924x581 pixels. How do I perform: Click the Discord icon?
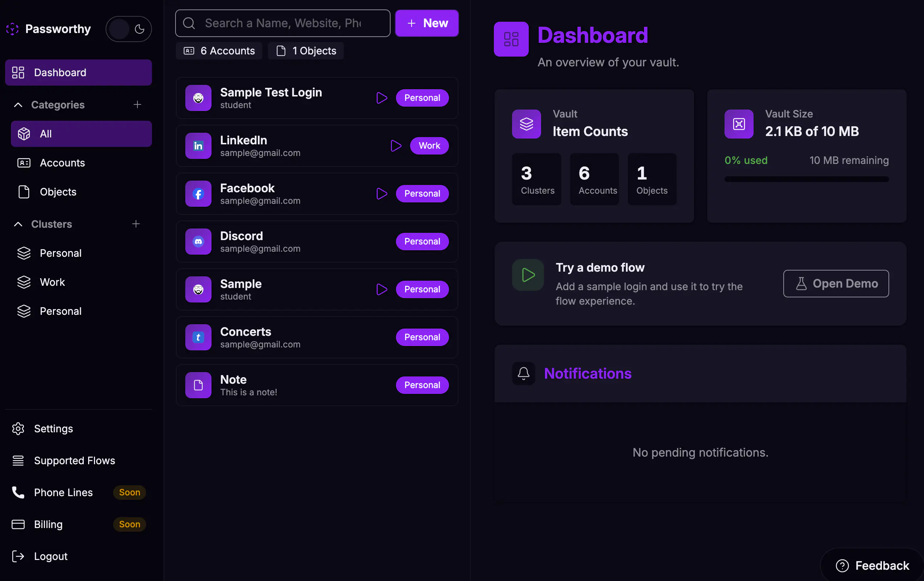198,242
